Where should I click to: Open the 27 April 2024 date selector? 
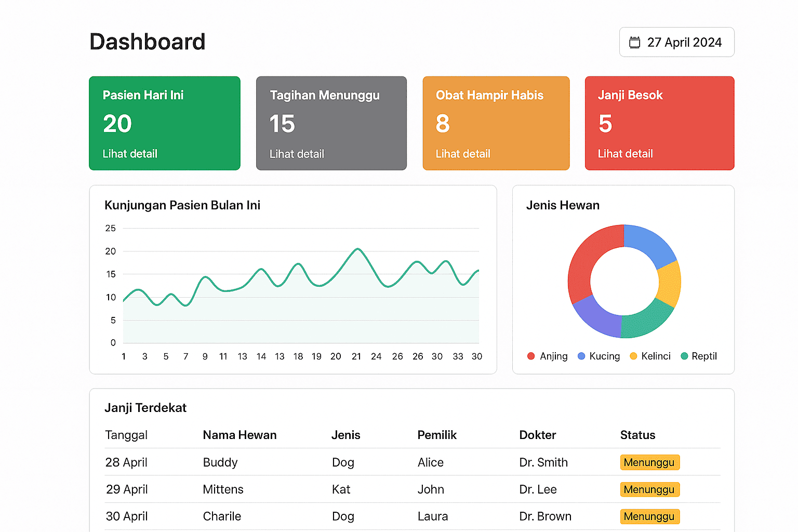676,42
